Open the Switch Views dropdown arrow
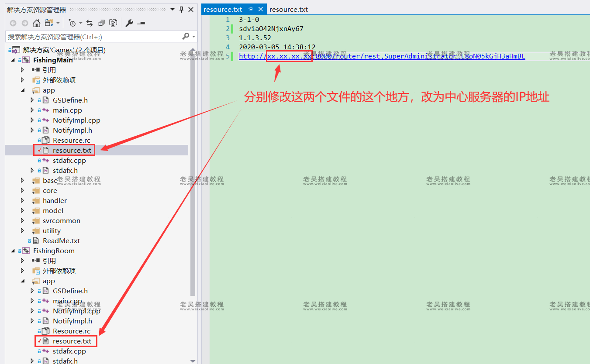This screenshot has height=364, width=590. [x=58, y=23]
